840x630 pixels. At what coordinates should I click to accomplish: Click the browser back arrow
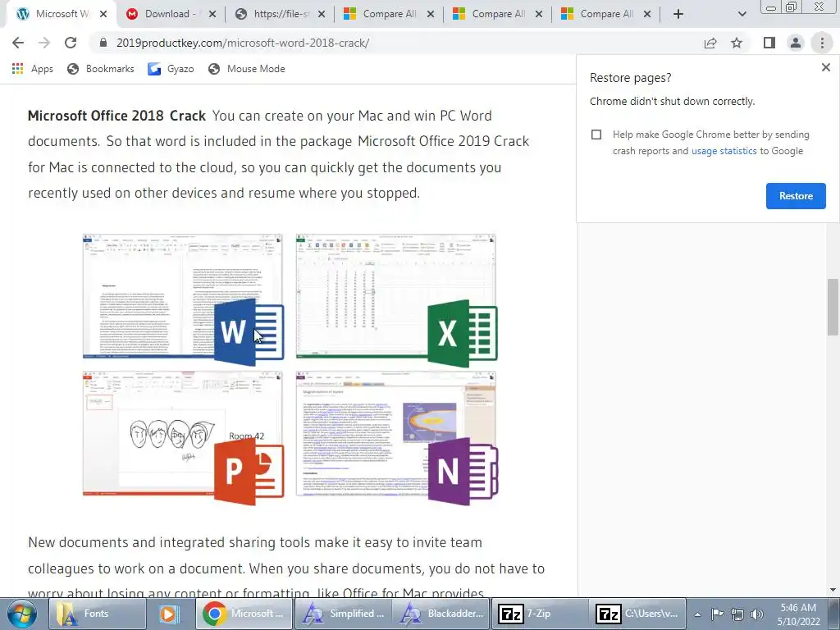(18, 43)
